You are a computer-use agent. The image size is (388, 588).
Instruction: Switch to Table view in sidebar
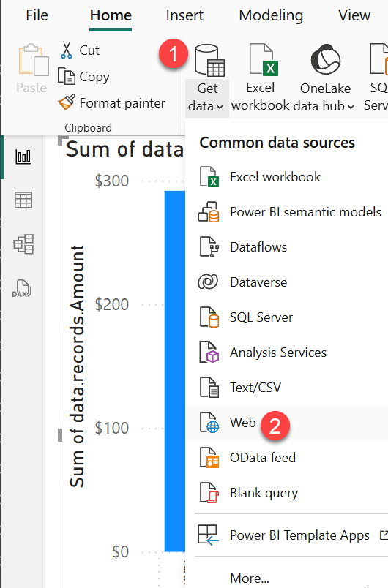[23, 200]
